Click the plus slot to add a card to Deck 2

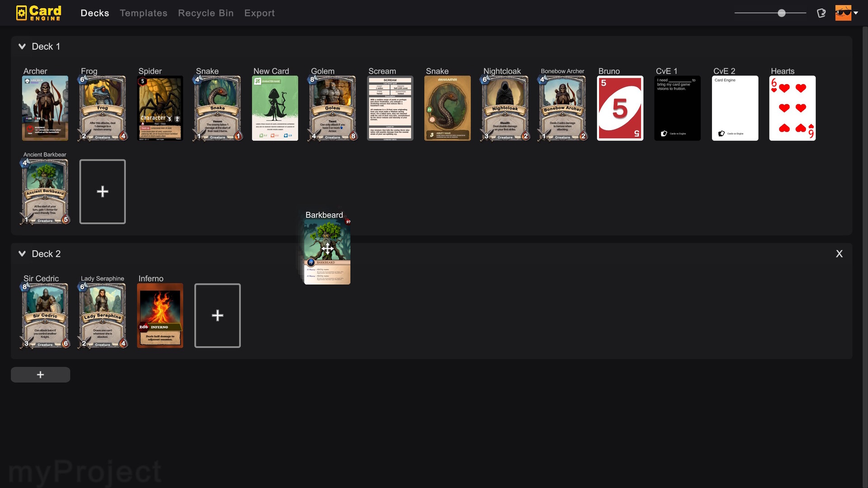(217, 315)
